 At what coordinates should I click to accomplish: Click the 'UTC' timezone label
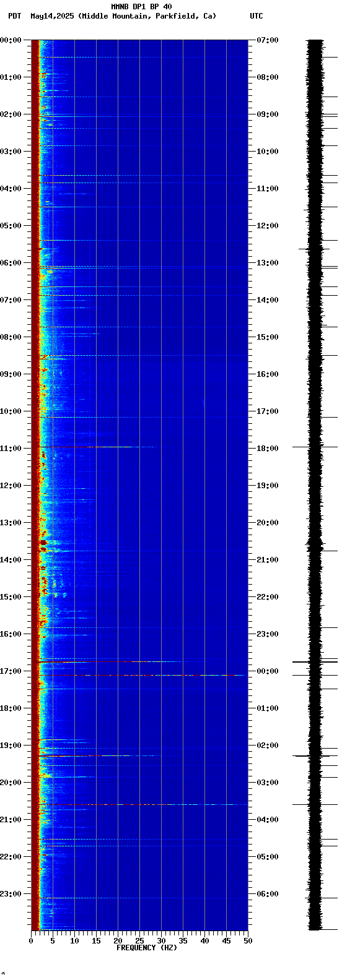point(256,16)
